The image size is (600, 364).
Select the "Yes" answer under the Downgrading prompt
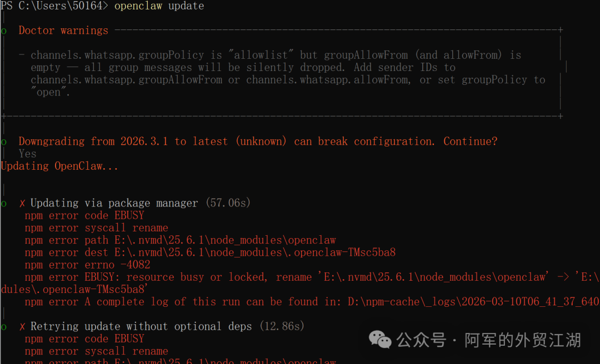point(27,154)
